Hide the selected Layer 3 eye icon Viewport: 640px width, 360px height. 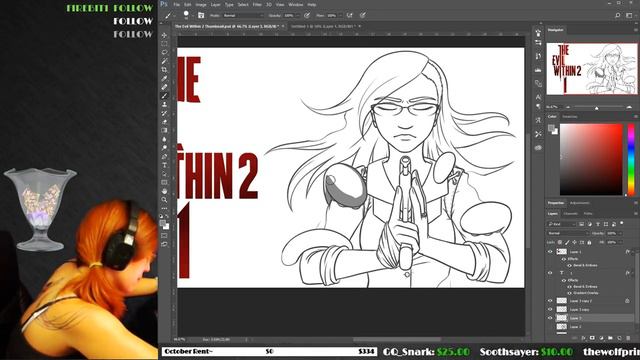(x=550, y=318)
